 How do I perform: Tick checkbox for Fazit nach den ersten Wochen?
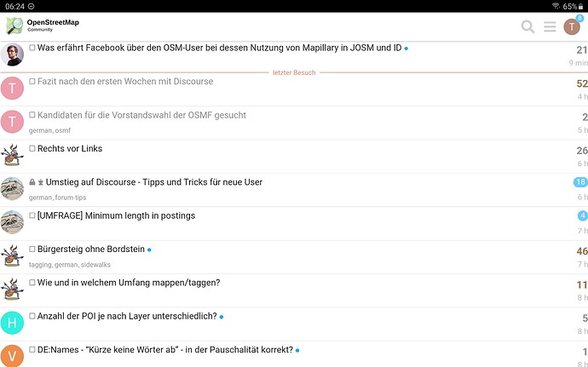point(32,82)
